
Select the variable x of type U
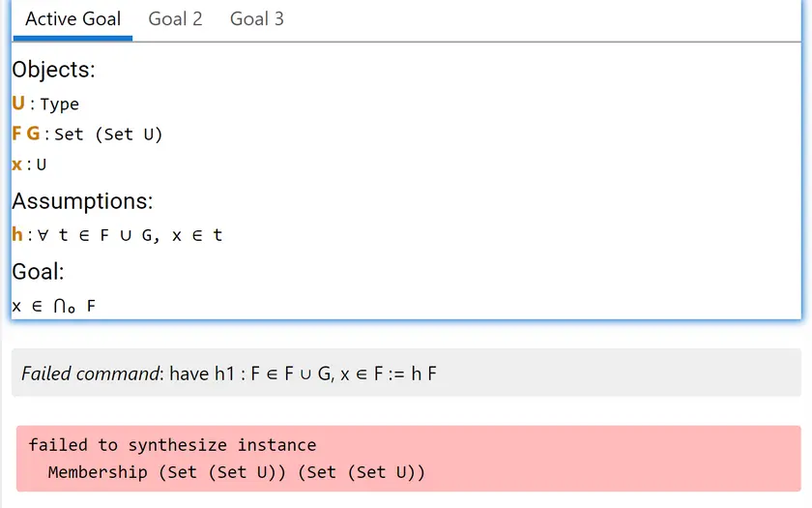(16, 164)
